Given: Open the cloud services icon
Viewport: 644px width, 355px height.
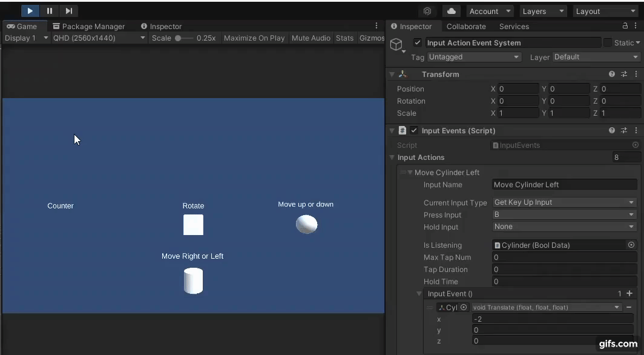Looking at the screenshot, I should pyautogui.click(x=452, y=11).
